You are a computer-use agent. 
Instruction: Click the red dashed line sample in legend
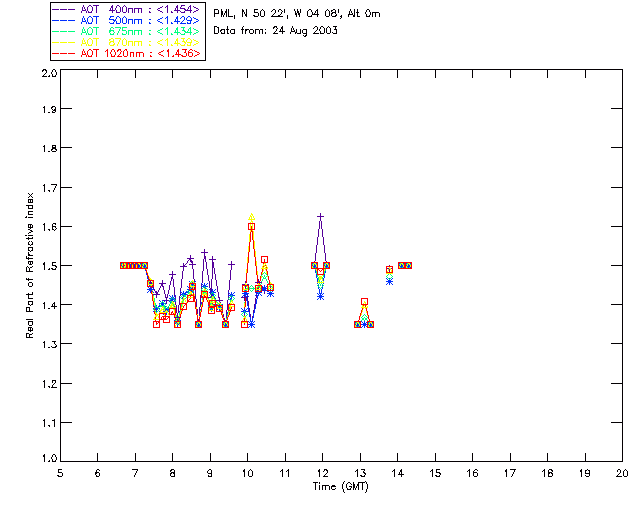(x=64, y=53)
